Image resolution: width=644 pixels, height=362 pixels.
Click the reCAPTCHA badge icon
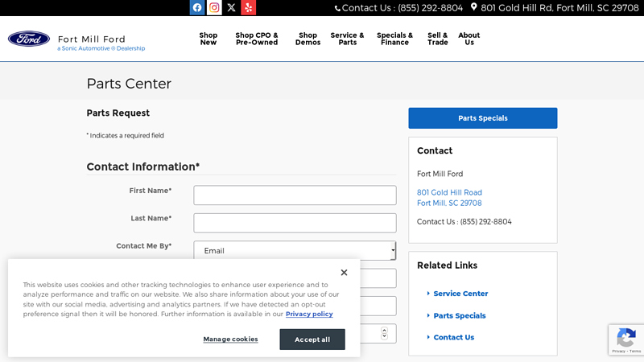[x=625, y=339]
